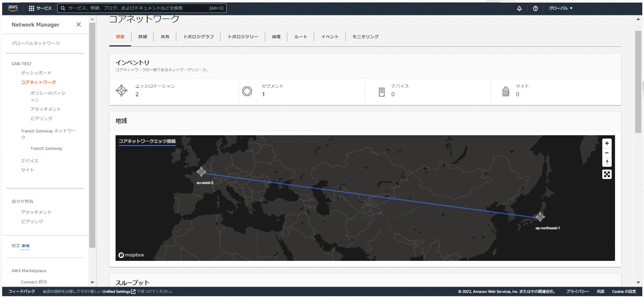Open Transit Gateway ネットワーク sidebar item
The width and height of the screenshot is (644, 297).
[x=48, y=134]
